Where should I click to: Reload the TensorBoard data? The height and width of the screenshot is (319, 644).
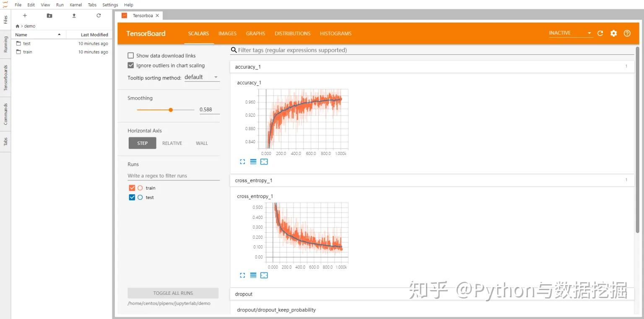click(600, 33)
